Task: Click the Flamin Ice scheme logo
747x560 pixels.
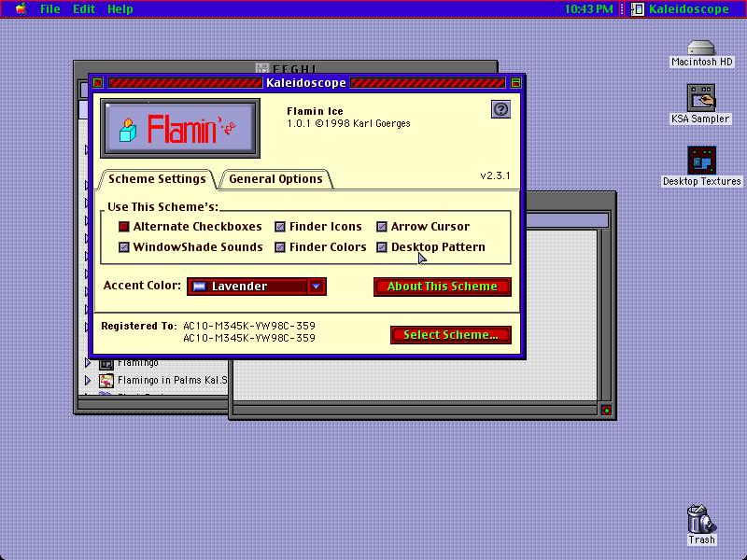Action: tap(180, 129)
